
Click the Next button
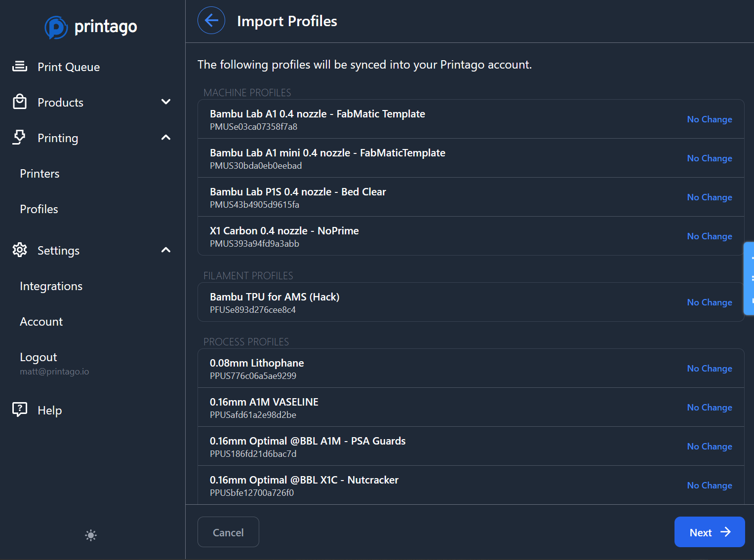(710, 532)
